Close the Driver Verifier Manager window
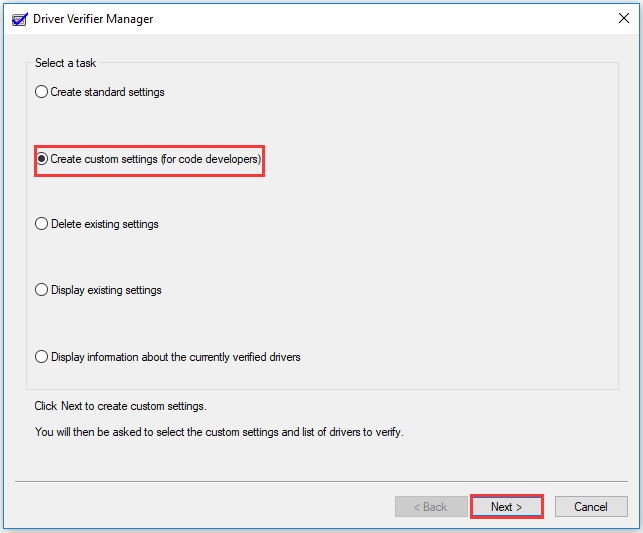 click(x=624, y=18)
